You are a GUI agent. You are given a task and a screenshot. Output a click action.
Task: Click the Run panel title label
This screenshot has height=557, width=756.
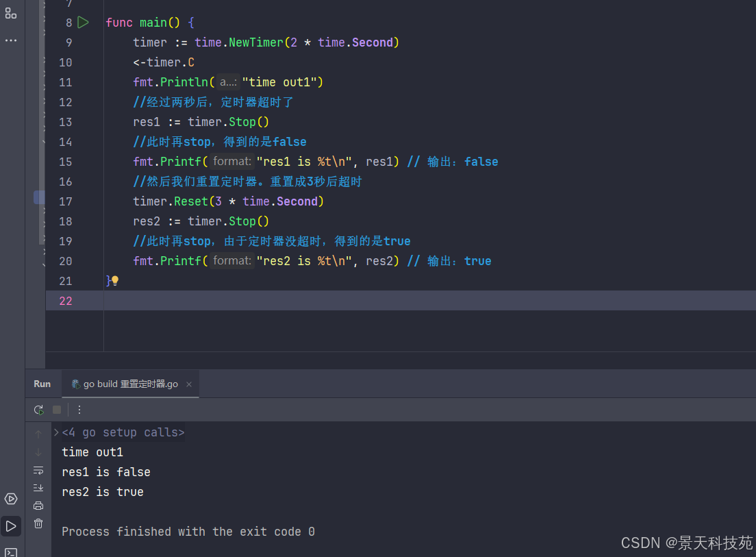click(x=42, y=384)
